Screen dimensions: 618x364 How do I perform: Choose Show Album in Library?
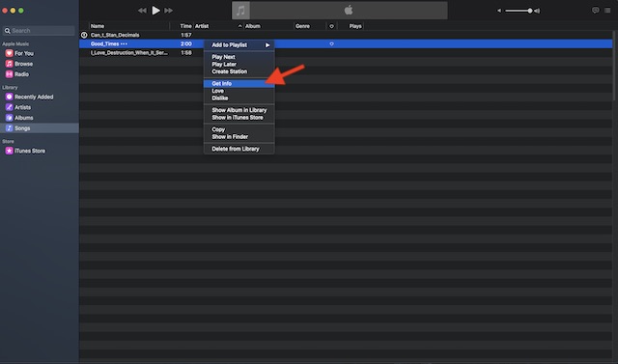[x=239, y=110]
